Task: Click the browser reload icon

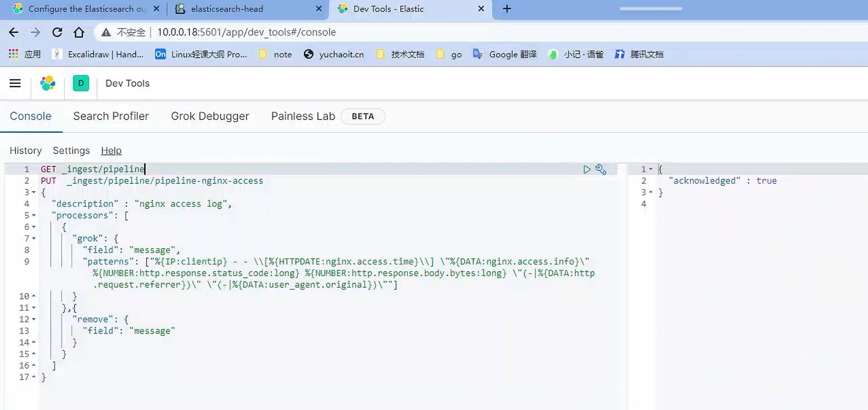Action: coord(57,32)
